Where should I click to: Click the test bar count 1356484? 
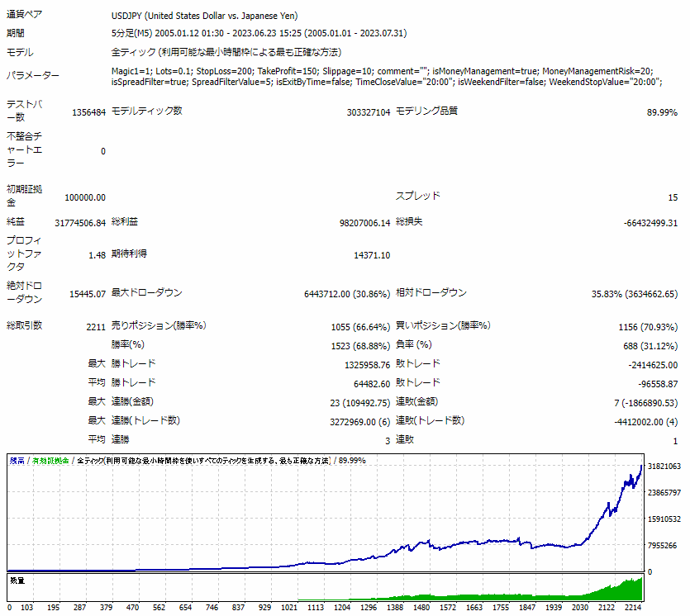[x=89, y=112]
